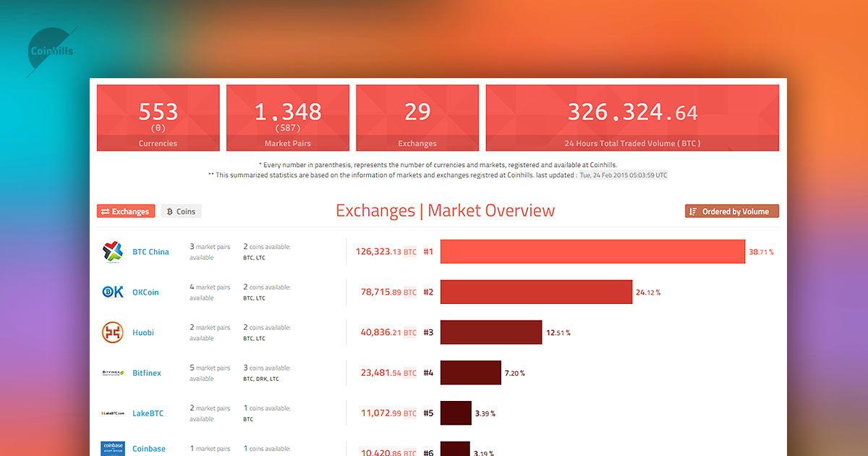Click the BTC China 38.71 % volume bar

pos(592,252)
